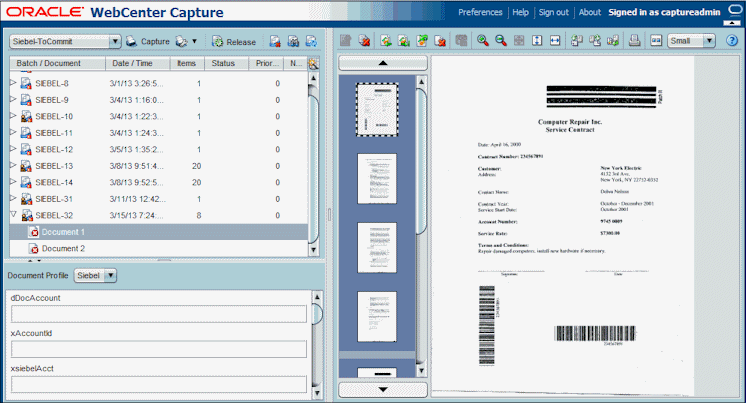Image resolution: width=746 pixels, height=403 pixels.
Task: Select the first page thumbnail
Action: coord(377,110)
